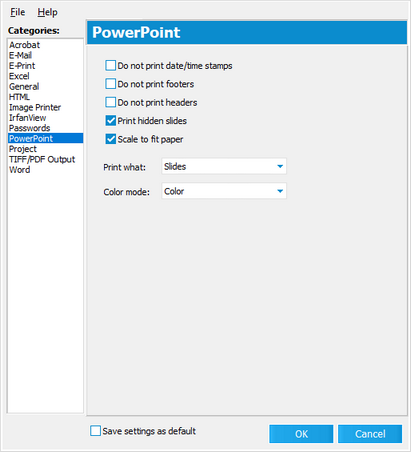This screenshot has height=452, width=411.
Task: Enable Do not print footers
Action: (x=111, y=84)
